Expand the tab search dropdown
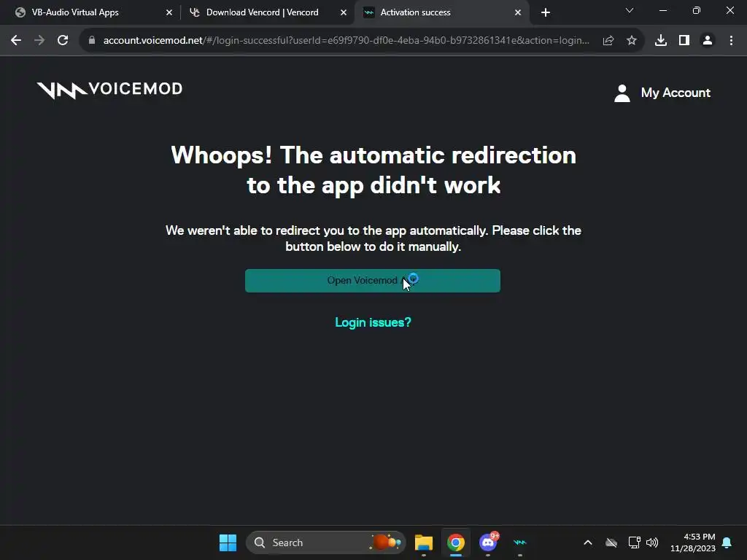The image size is (747, 560). (x=630, y=10)
